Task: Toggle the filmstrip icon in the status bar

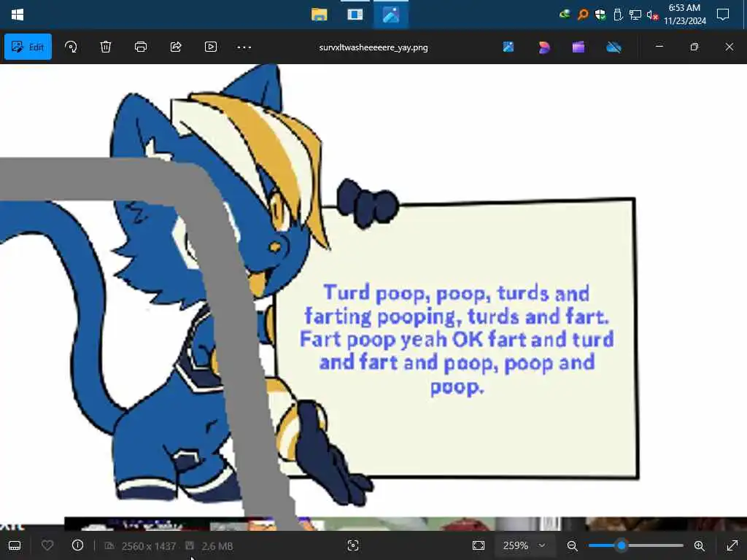Action: pyautogui.click(x=15, y=545)
